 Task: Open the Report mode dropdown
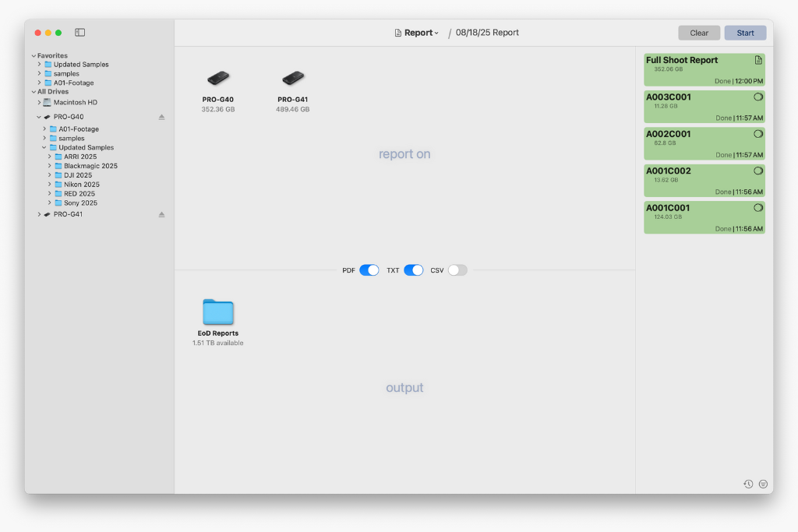coord(418,33)
